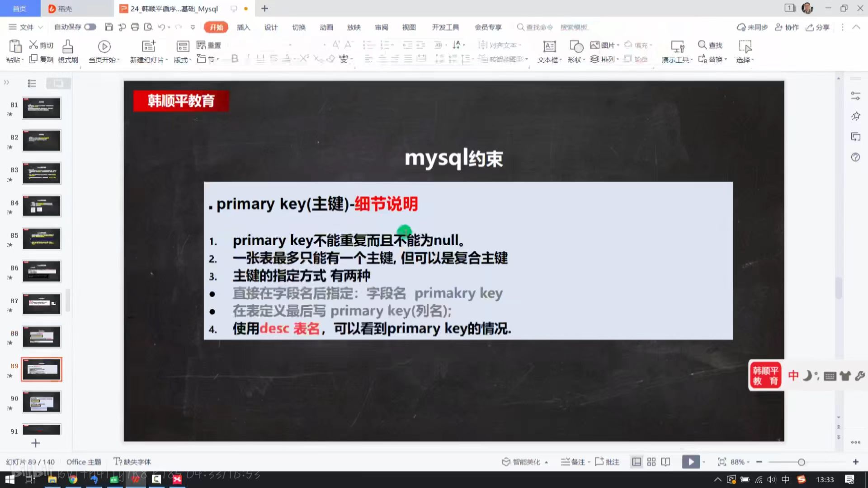
Task: Open the properties settings icon in right sidebar
Action: click(855, 96)
